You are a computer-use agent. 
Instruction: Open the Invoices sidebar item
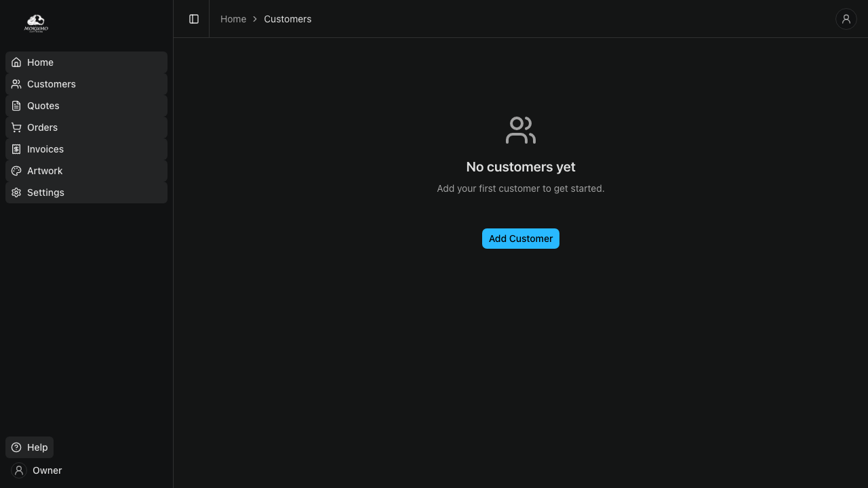click(45, 149)
